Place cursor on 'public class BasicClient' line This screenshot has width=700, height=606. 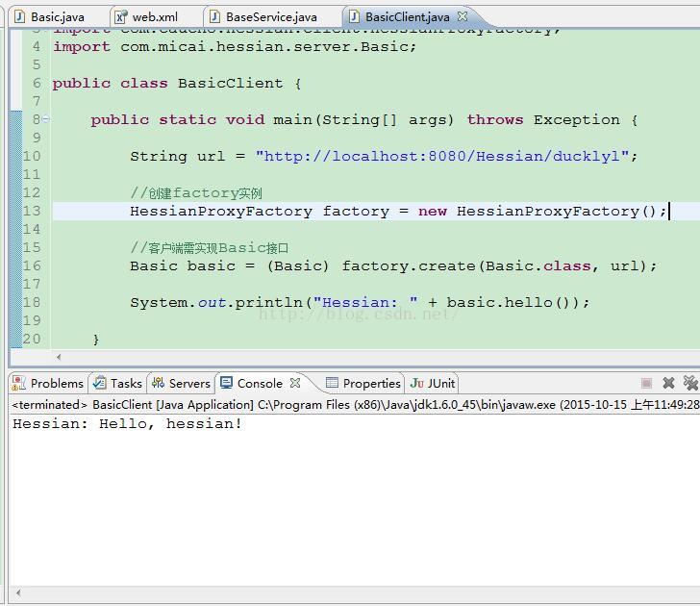pos(177,84)
